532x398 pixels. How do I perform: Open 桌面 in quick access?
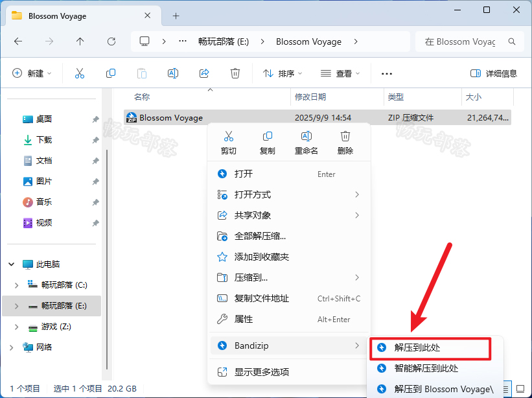pyautogui.click(x=44, y=119)
